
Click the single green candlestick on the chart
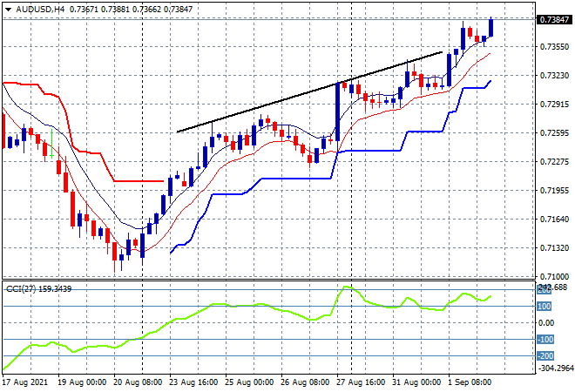[51, 144]
